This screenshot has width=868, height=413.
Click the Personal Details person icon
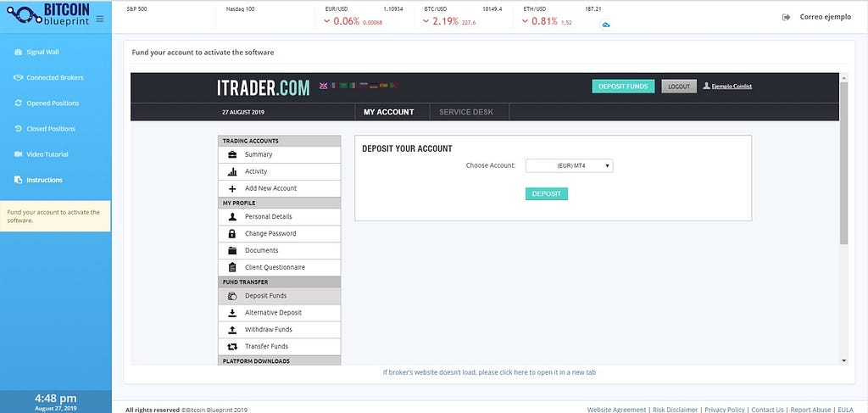[x=232, y=217]
